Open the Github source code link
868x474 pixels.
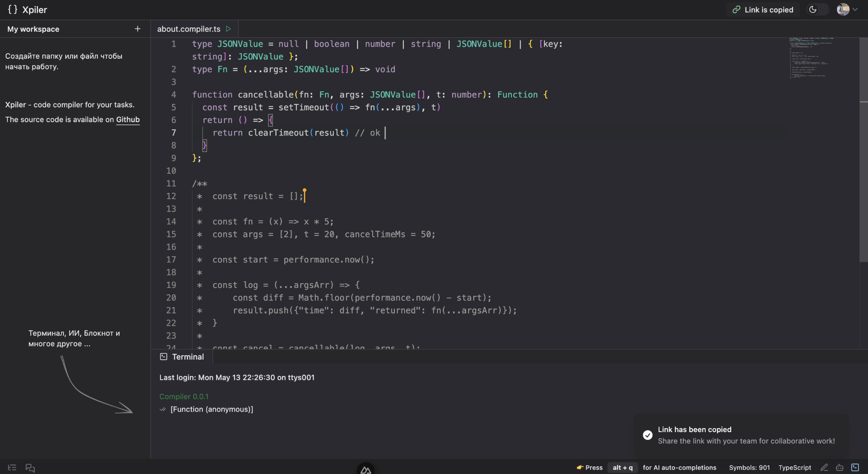click(x=128, y=119)
